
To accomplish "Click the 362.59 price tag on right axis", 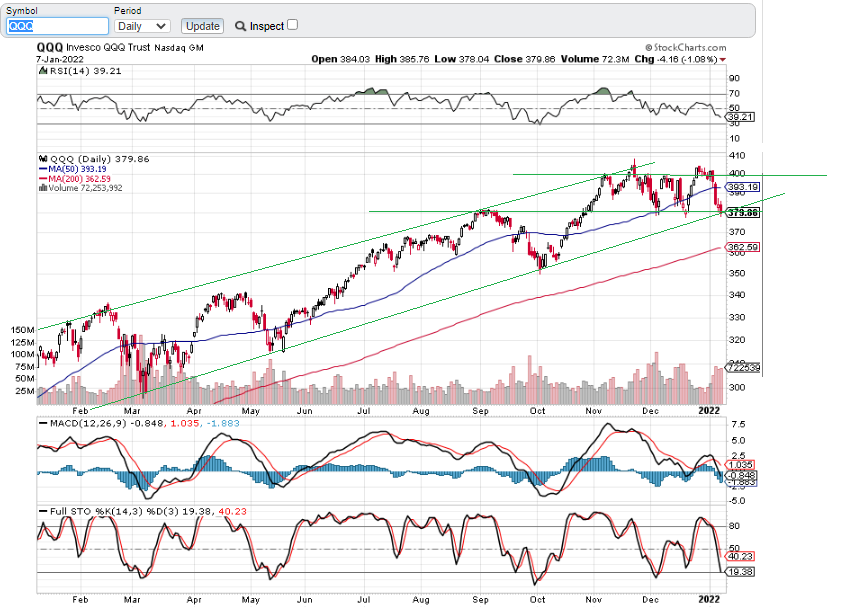I will point(743,247).
